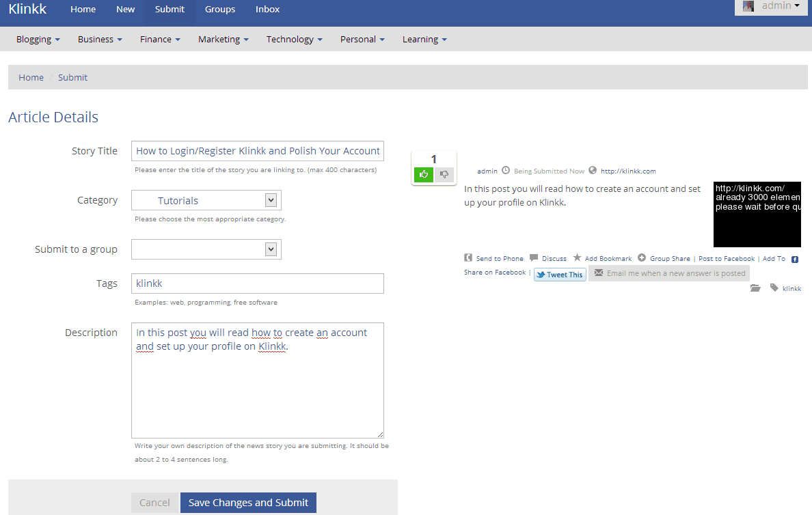812x515 pixels.
Task: Focus the Tags input field
Action: click(258, 283)
